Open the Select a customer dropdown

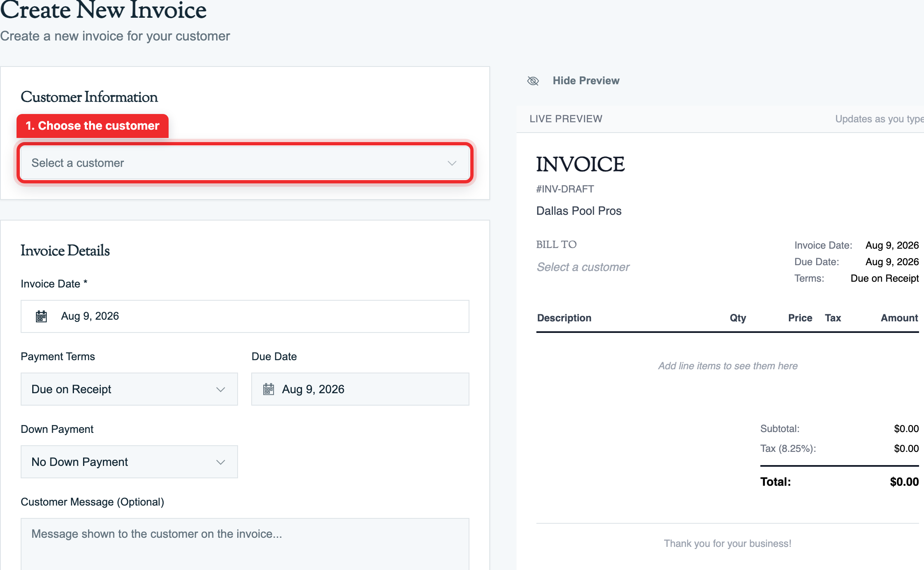(x=245, y=163)
